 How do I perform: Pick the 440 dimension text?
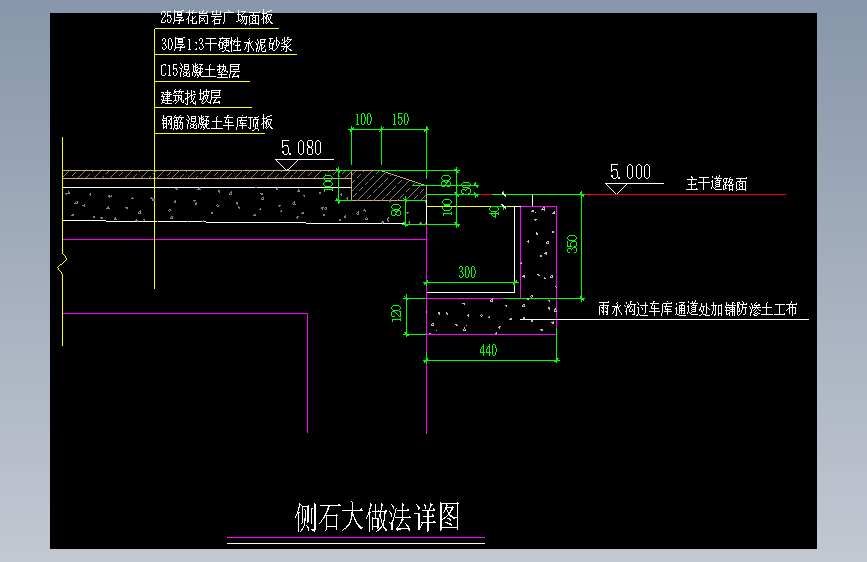click(488, 350)
